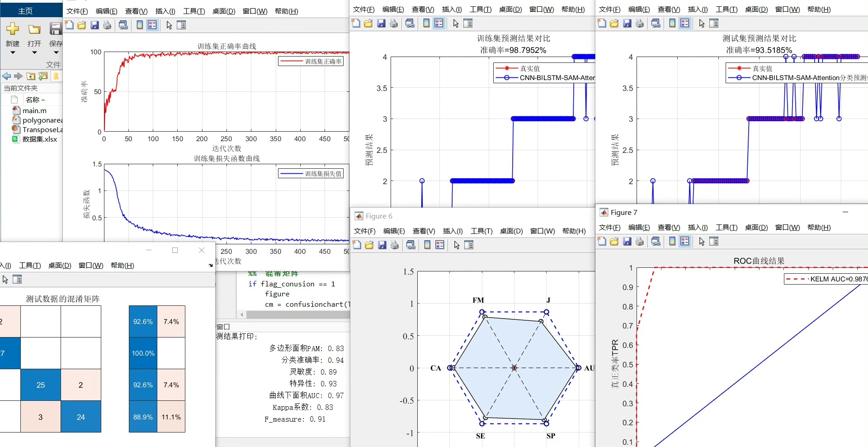Toggle Insert Colorbar in training accuracy curve figure
This screenshot has width=868, height=447.
click(x=140, y=25)
